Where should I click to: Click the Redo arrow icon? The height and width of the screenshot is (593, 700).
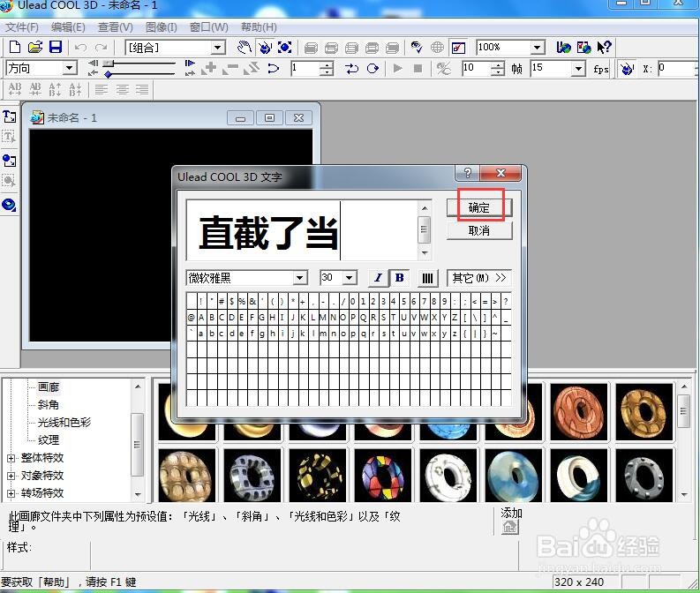102,48
